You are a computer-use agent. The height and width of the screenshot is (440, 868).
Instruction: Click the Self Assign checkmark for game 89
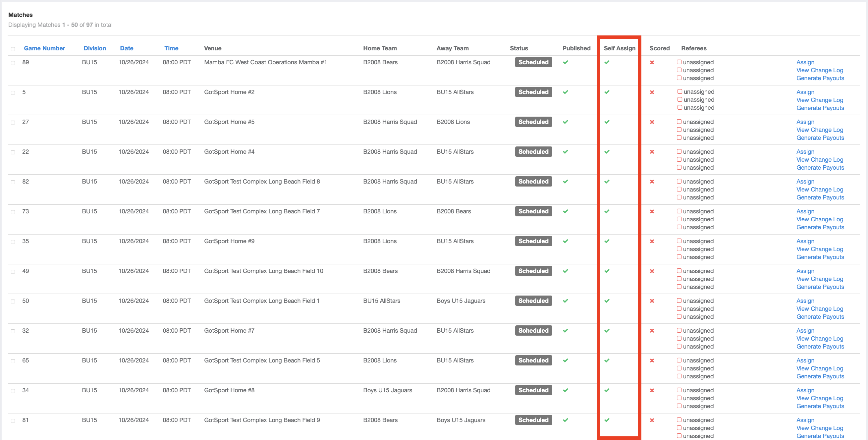(607, 62)
